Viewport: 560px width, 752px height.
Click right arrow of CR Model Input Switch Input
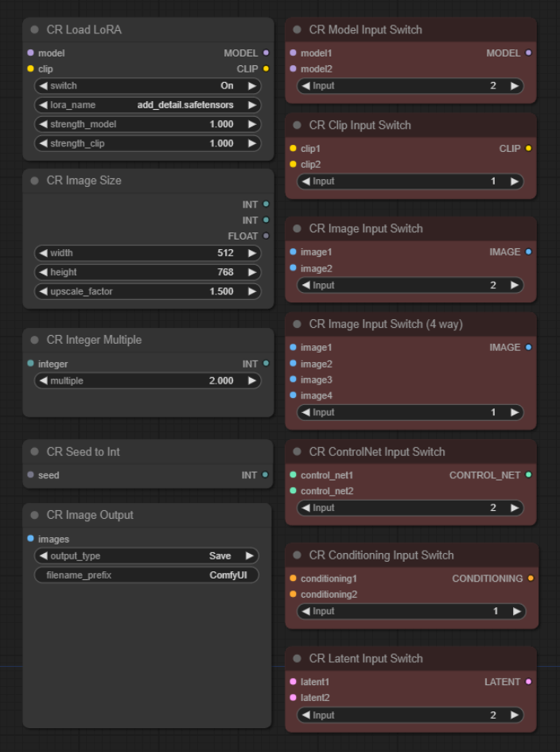pyautogui.click(x=515, y=86)
